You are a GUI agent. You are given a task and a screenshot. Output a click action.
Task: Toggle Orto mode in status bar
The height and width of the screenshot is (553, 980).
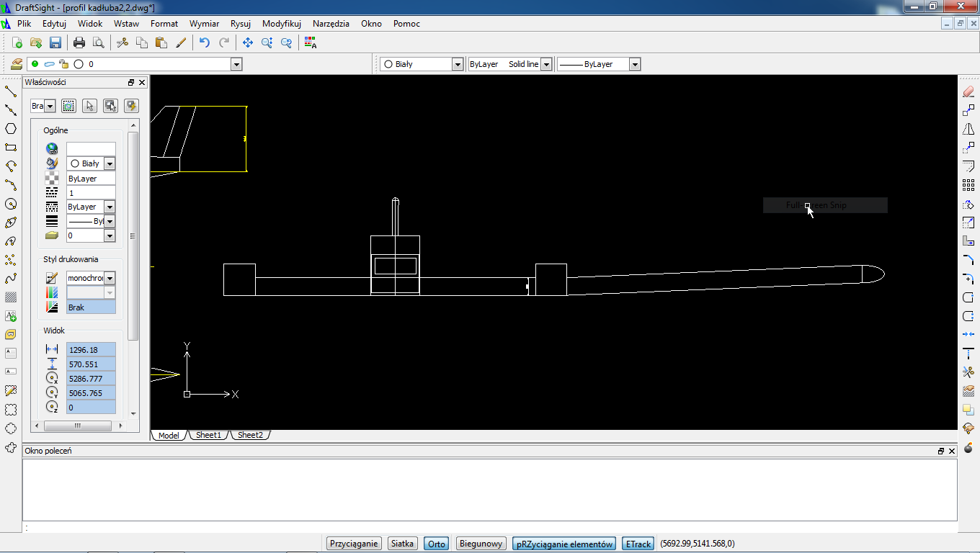[x=437, y=544]
